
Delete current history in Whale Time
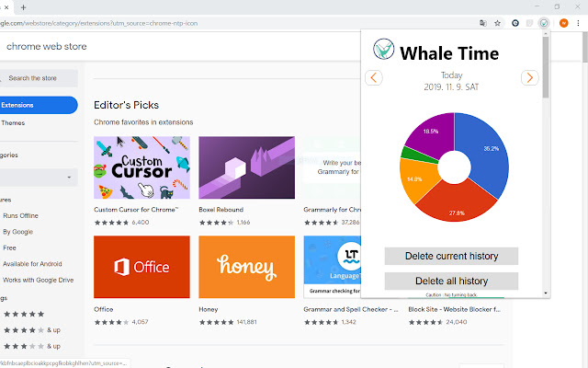pos(451,256)
